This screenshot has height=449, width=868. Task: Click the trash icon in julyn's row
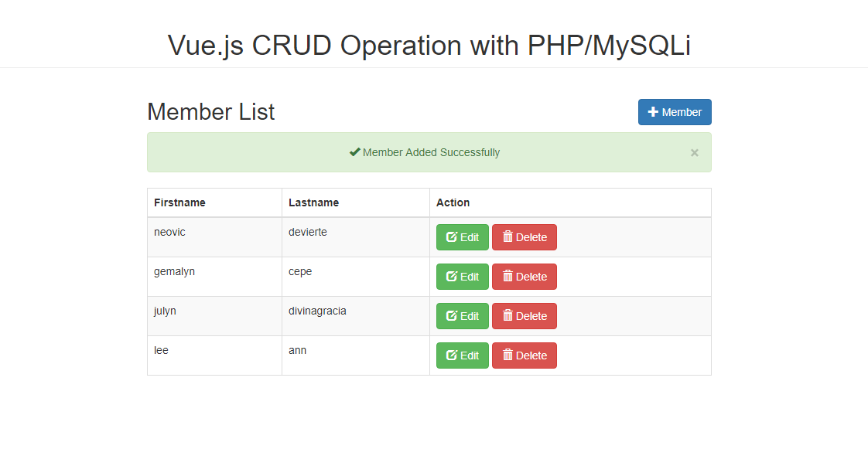[507, 315]
